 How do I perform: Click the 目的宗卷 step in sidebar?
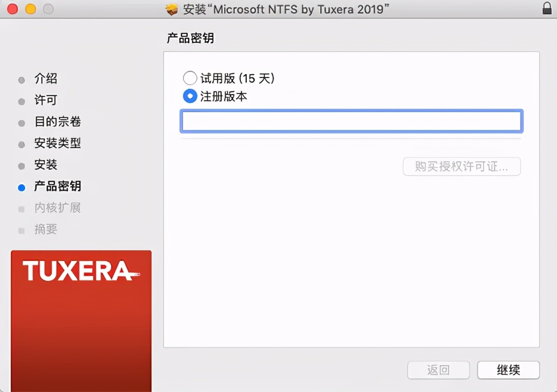tap(57, 122)
